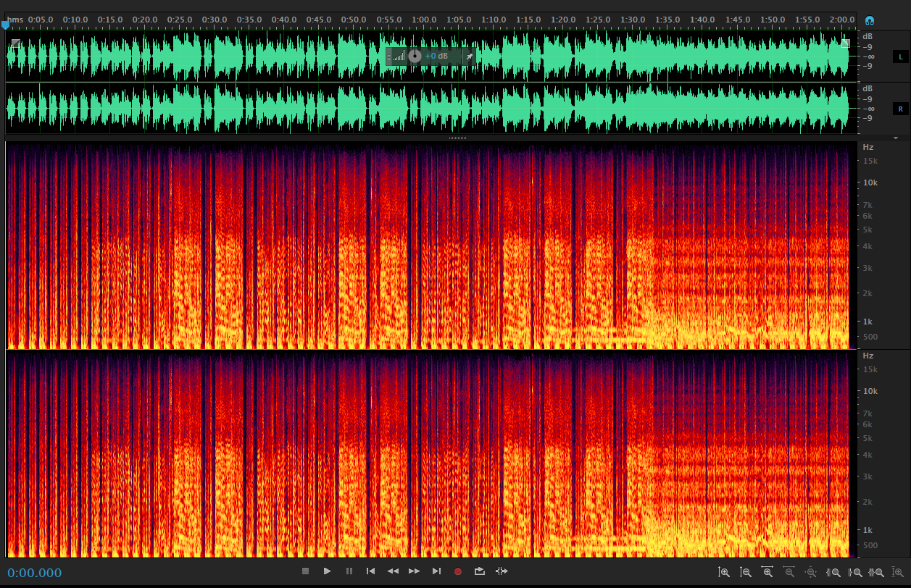
Task: Click the Zoom To Selection icon
Action: [876, 572]
